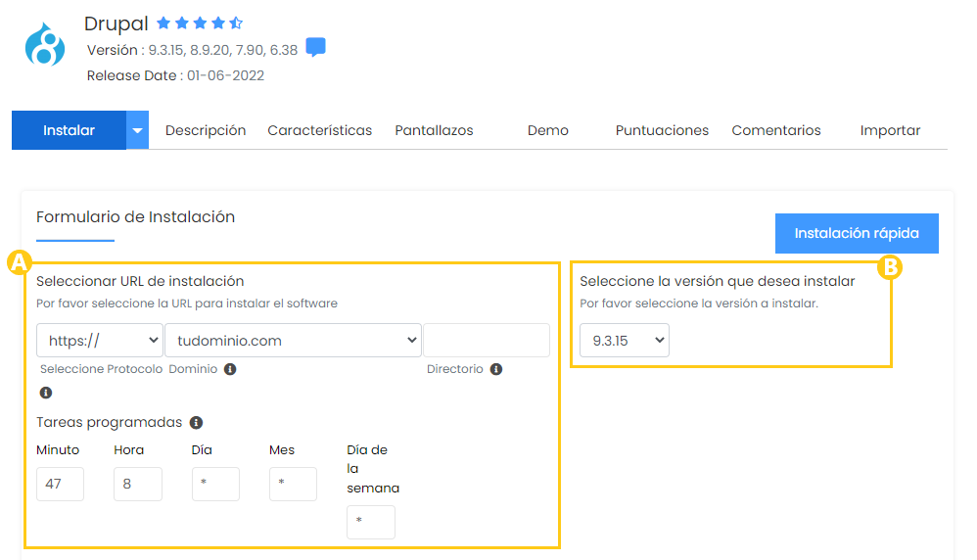The height and width of the screenshot is (560, 977).
Task: Open the tudominio.com domain dropdown
Action: click(x=293, y=340)
